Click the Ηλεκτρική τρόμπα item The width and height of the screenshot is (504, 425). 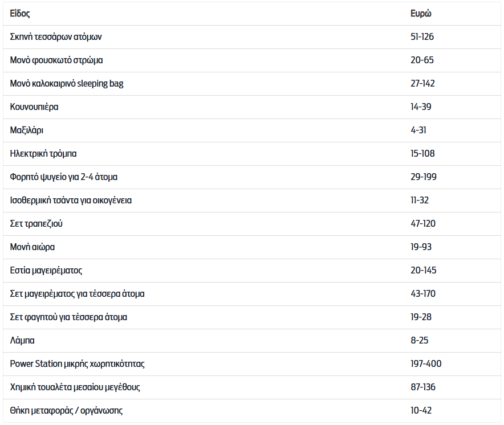coord(43,154)
